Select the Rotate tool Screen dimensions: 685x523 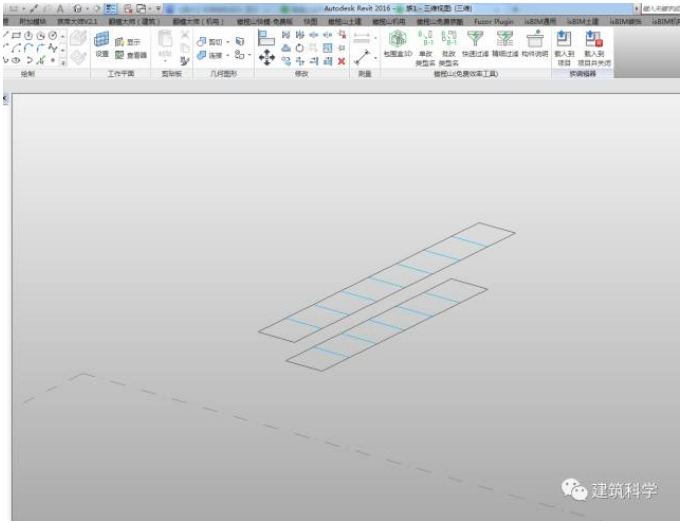coord(300,48)
